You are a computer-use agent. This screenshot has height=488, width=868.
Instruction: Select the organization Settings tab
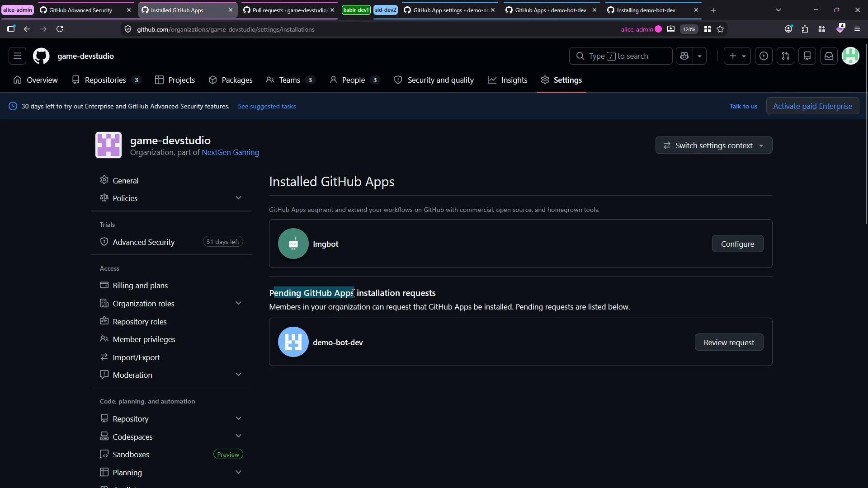(x=561, y=80)
